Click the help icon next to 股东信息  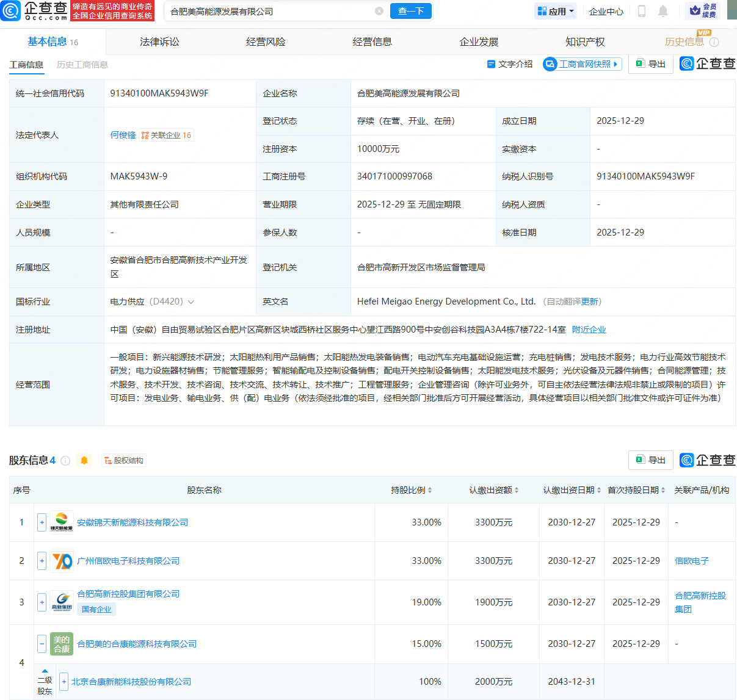click(67, 460)
